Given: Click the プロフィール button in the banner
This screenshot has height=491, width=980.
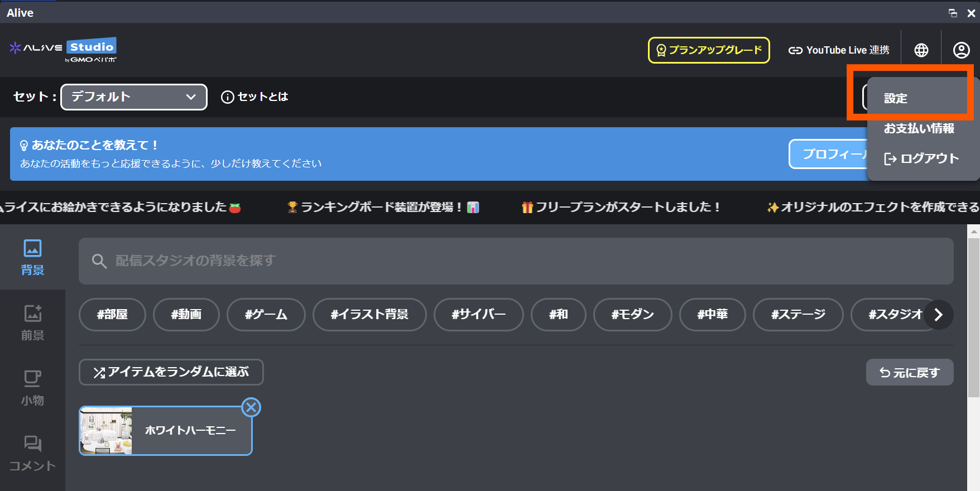Looking at the screenshot, I should click(828, 154).
